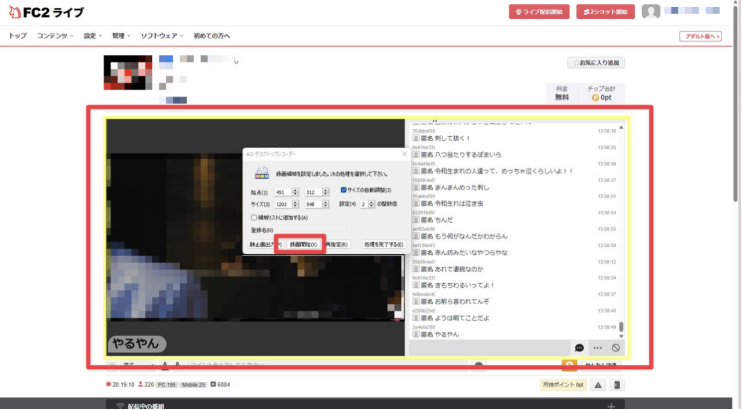This screenshot has height=410, width=742.
Task: Expand the コンテンツ dropdown menu
Action: (x=55, y=36)
